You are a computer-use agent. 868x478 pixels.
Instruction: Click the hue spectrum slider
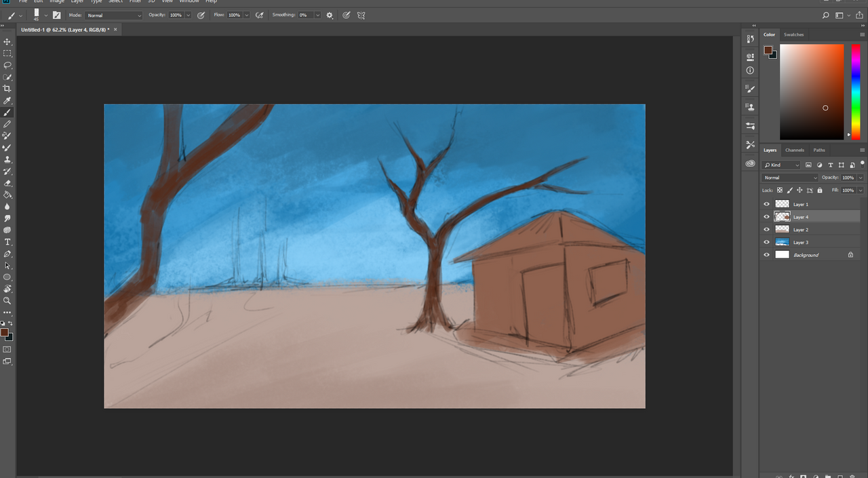(856, 92)
